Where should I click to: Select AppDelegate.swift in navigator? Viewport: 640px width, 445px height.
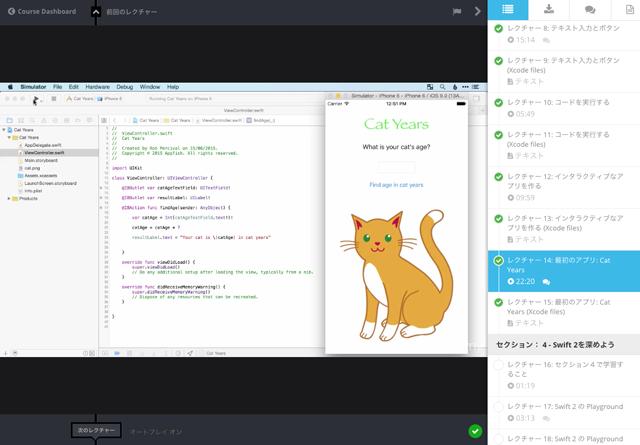pyautogui.click(x=42, y=145)
